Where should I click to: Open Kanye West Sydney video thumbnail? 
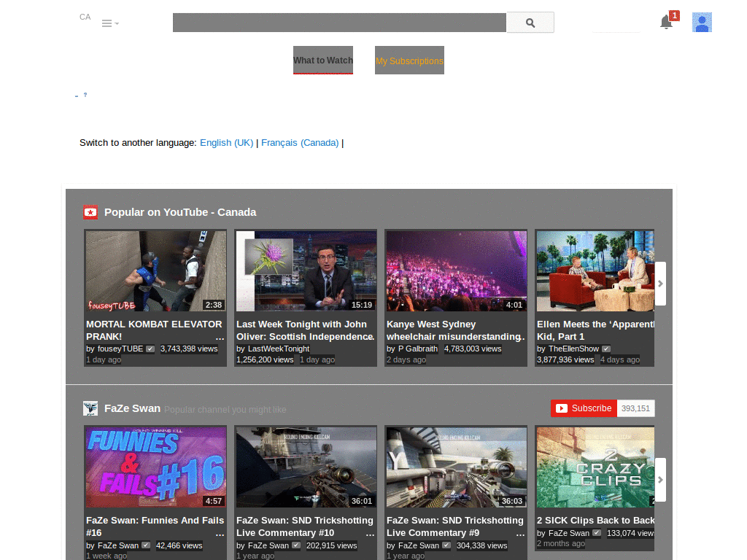click(x=457, y=271)
